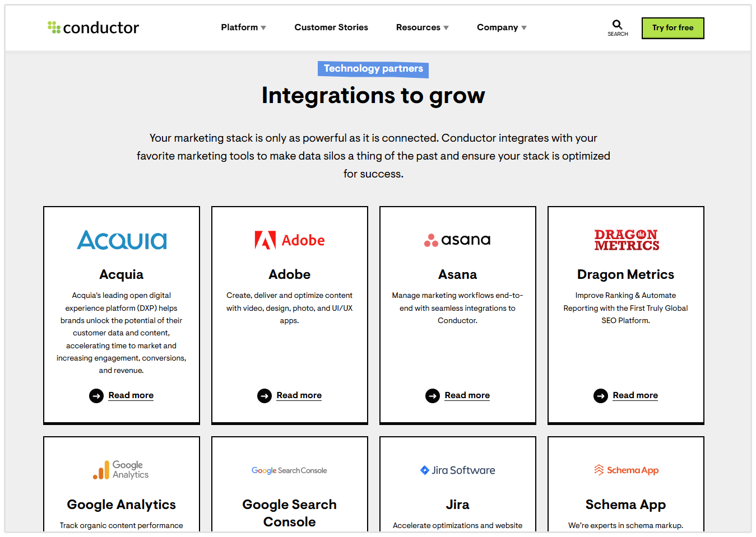Screen dimensions: 756x537
Task: Click arrow icon under Dragon Metrics description
Action: pyautogui.click(x=601, y=396)
